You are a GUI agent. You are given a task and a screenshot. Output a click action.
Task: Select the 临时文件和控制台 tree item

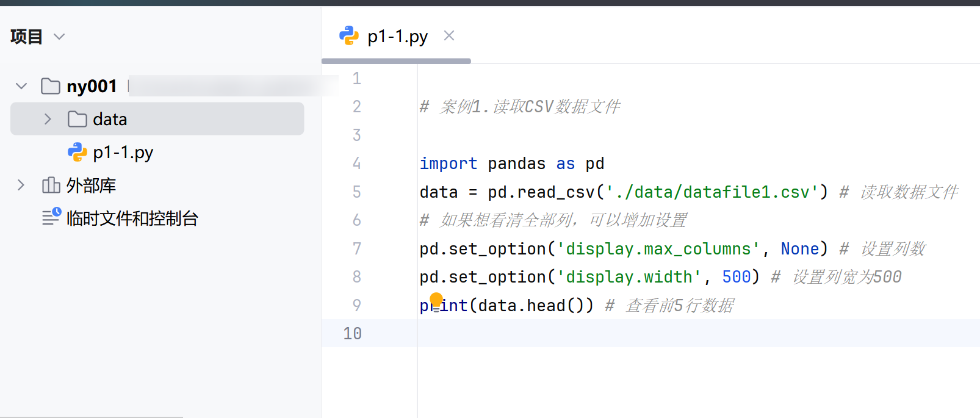[132, 218]
